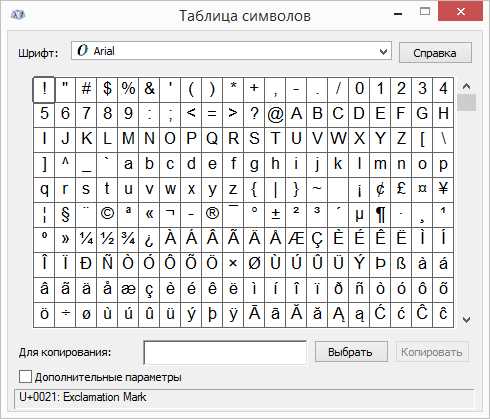The width and height of the screenshot is (490, 419).
Task: Select the capital letter Q
Action: pos(212,140)
